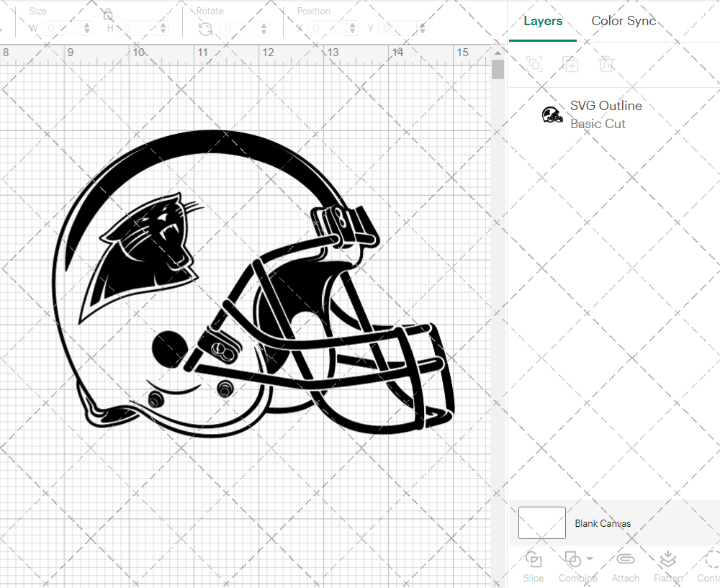
Task: Click the Blank Canvas color swatch
Action: (541, 523)
